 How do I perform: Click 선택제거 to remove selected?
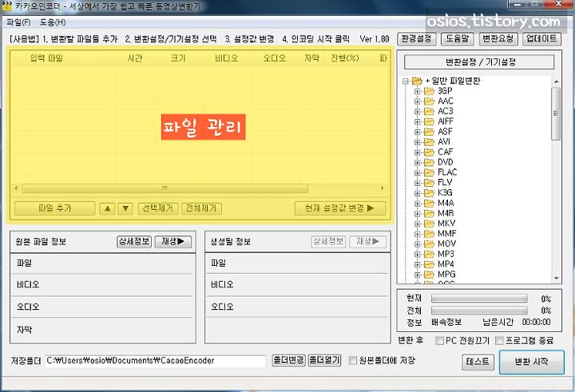point(158,208)
